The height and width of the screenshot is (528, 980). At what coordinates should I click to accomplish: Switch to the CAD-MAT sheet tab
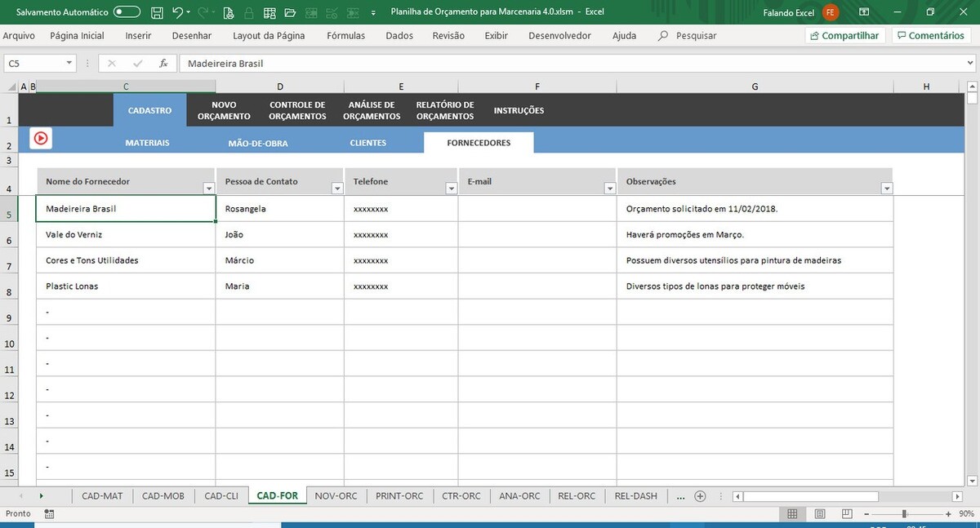pos(102,496)
